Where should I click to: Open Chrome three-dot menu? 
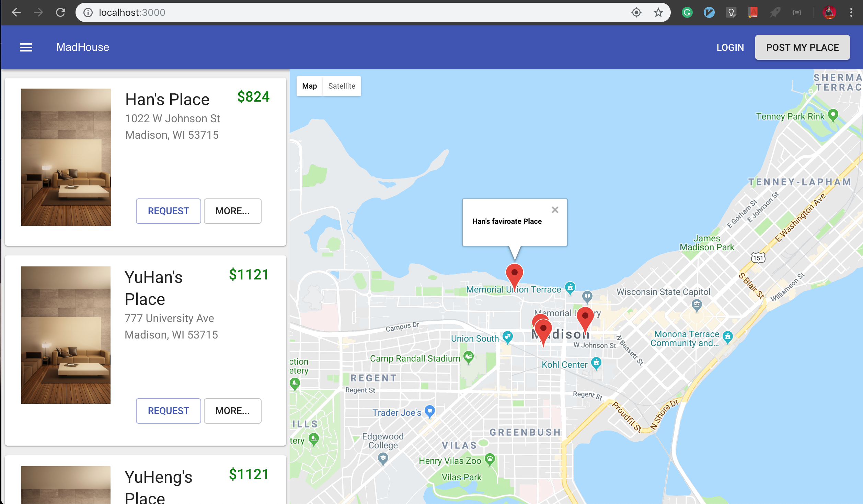coord(851,13)
